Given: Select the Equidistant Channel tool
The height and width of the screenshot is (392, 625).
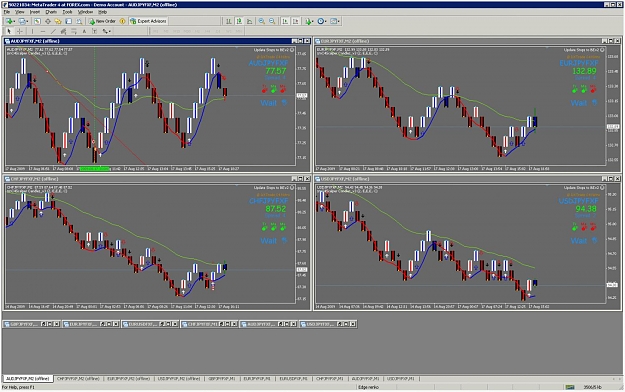Looking at the screenshot, I should 63,31.
